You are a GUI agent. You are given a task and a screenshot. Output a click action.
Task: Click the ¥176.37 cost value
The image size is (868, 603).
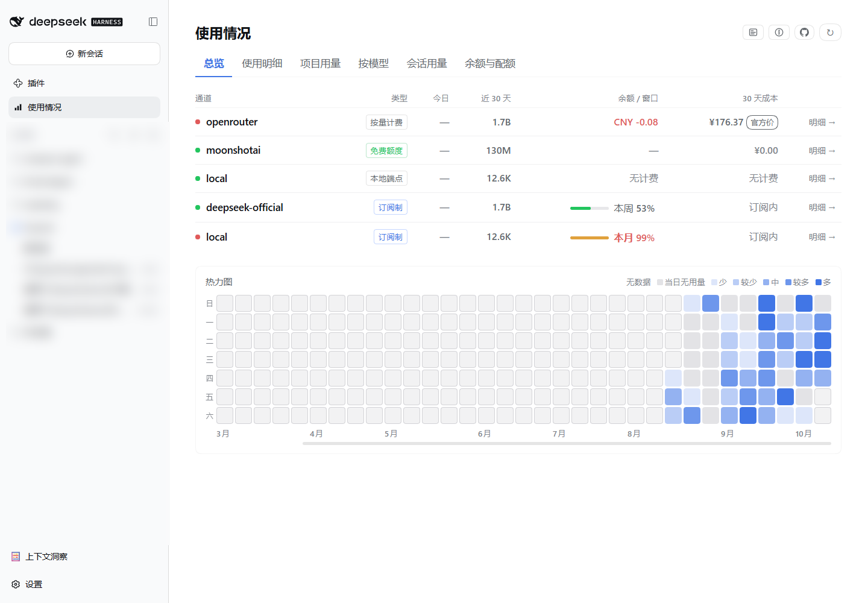pos(726,122)
